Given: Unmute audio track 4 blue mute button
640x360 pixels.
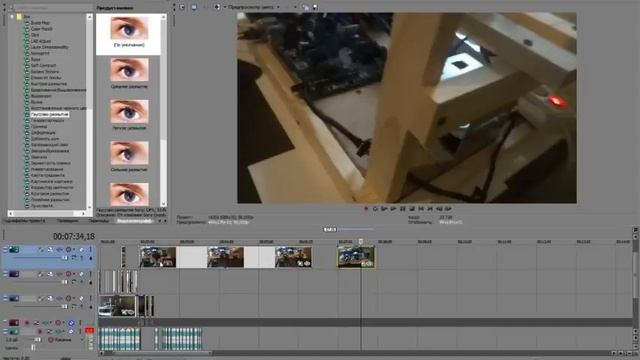Looking at the screenshot, I should coord(71,323).
